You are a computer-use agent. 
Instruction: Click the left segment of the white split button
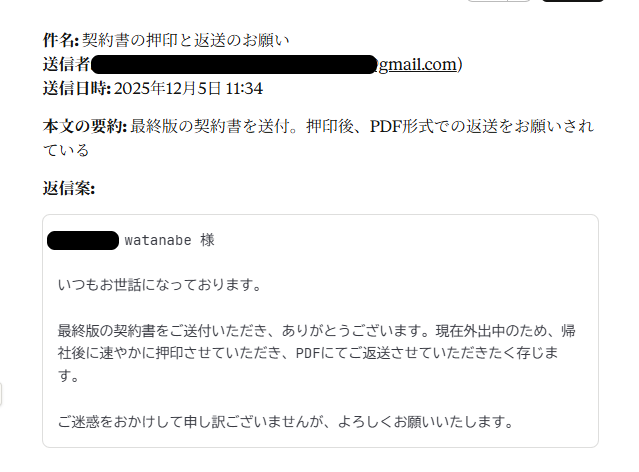(x=488, y=1)
